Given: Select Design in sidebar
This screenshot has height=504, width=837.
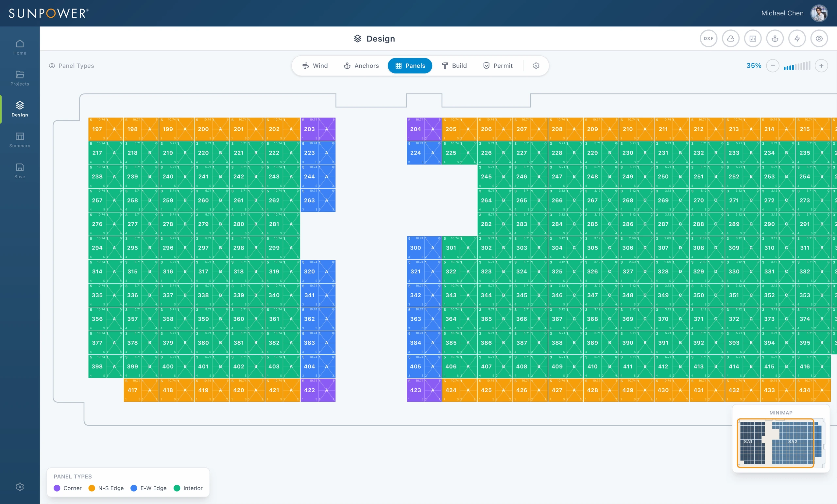Looking at the screenshot, I should click(20, 109).
